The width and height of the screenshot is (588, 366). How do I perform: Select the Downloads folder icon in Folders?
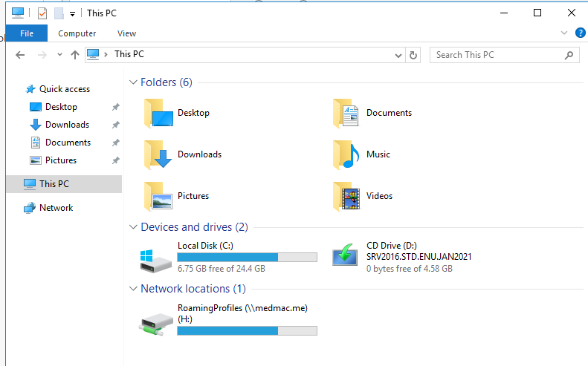pos(158,154)
